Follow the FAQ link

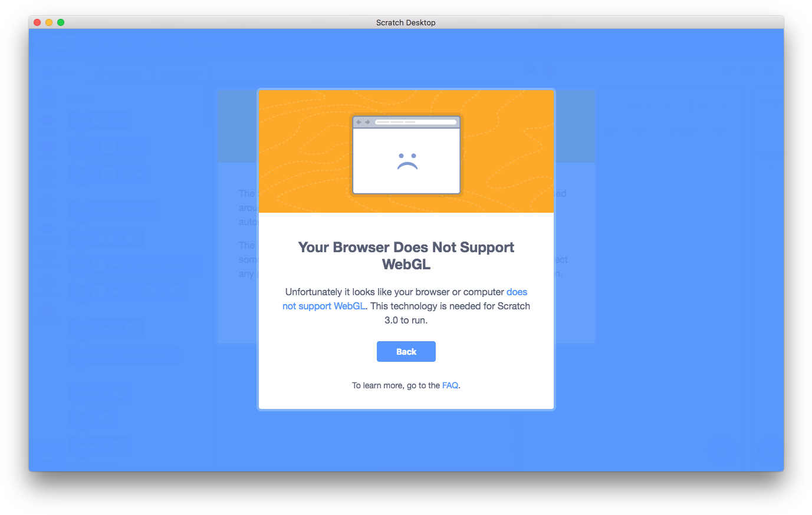450,385
